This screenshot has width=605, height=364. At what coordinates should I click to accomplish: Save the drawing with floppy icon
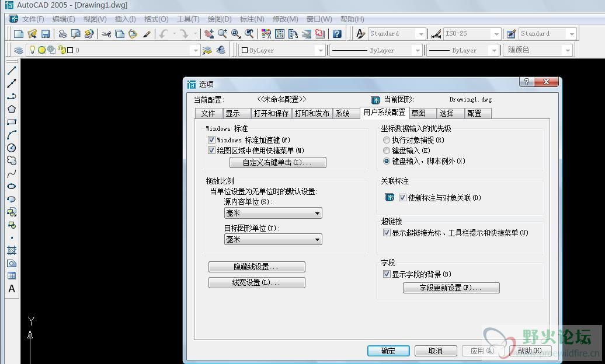pos(45,34)
